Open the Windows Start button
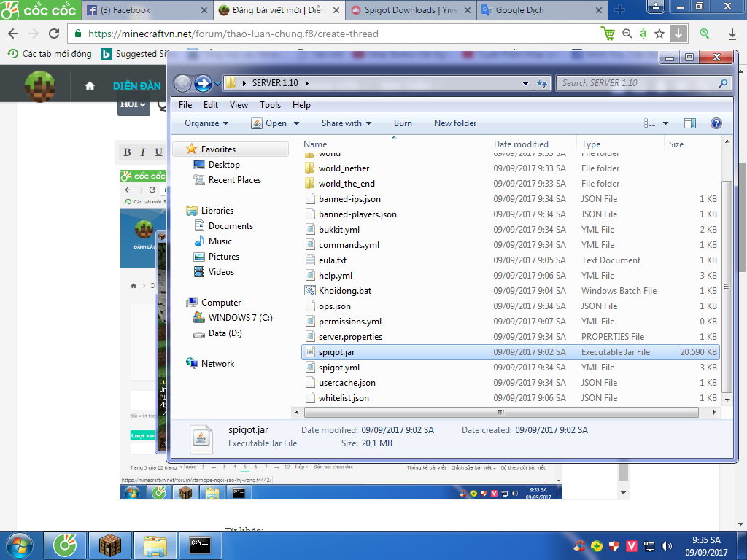The image size is (747, 560). tap(20, 545)
